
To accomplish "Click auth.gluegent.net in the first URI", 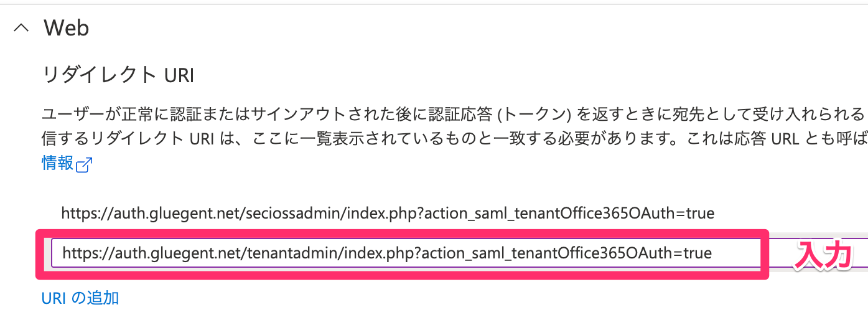I will pos(154,214).
